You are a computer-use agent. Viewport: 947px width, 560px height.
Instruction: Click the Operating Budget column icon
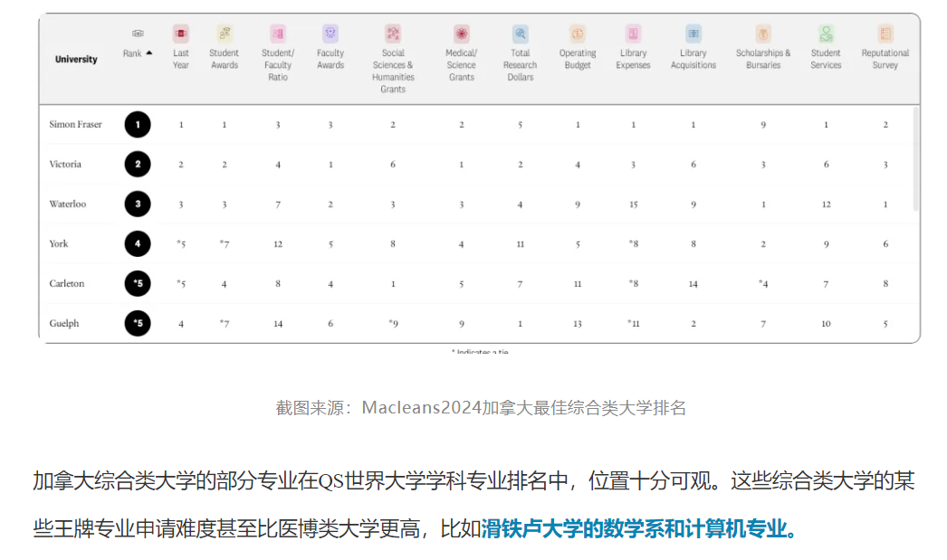[x=578, y=33]
